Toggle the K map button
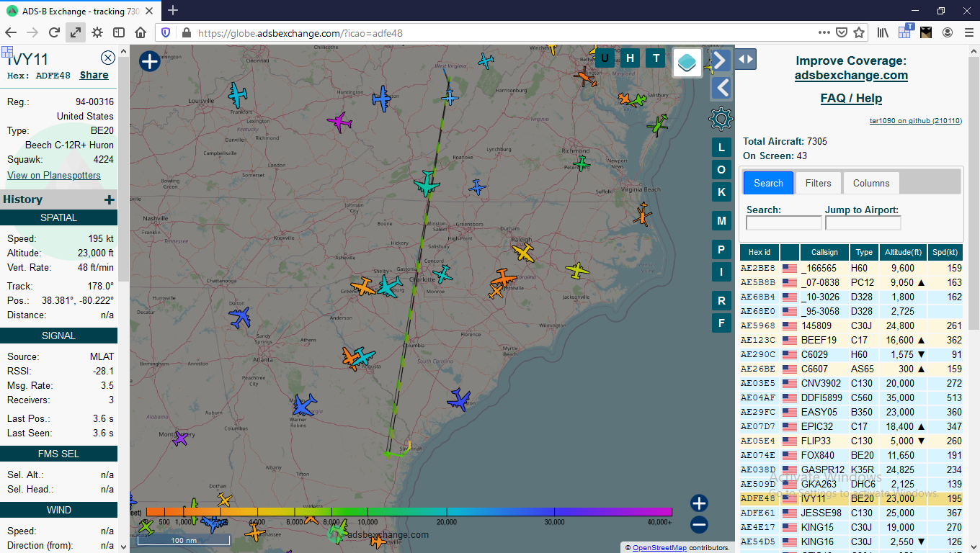Image resolution: width=980 pixels, height=553 pixels. pos(721,192)
